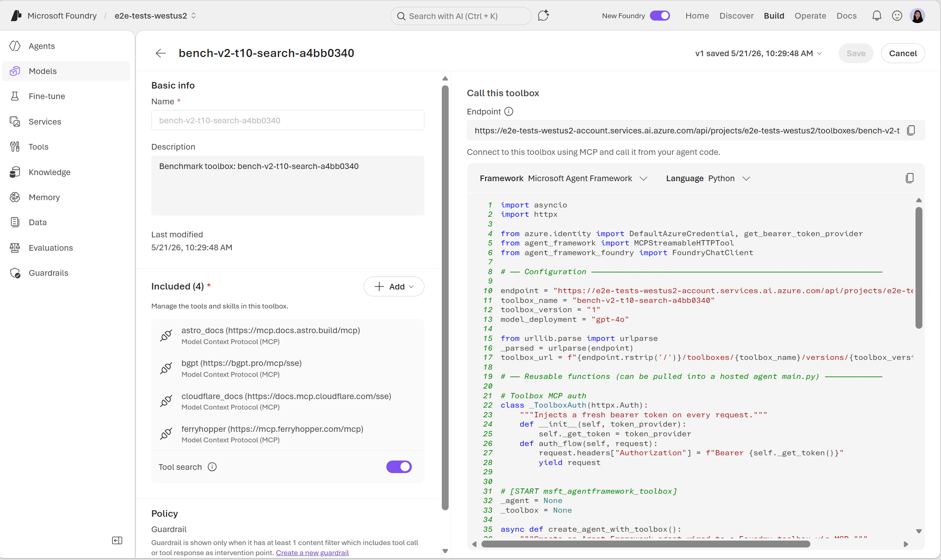Image resolution: width=941 pixels, height=560 pixels.
Task: Open the notifications bell
Action: [877, 16]
